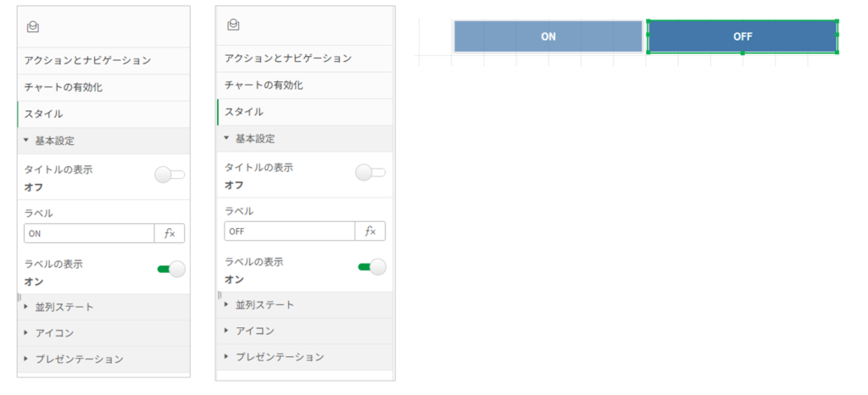Click the selected OFF button on the sheet

pos(743,36)
